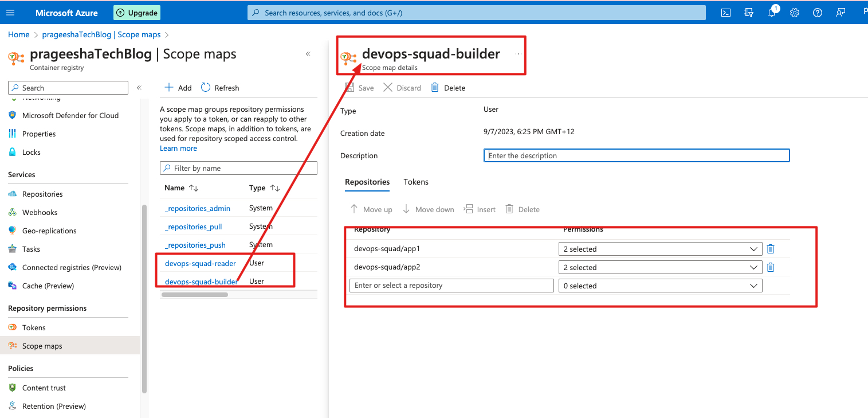Open Webhooks from the sidebar

(40, 212)
